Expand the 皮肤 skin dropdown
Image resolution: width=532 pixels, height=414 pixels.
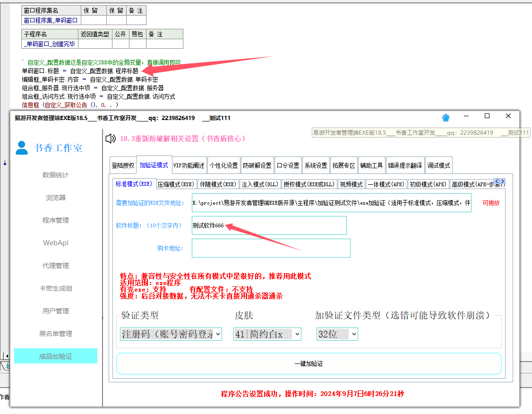(x=267, y=334)
